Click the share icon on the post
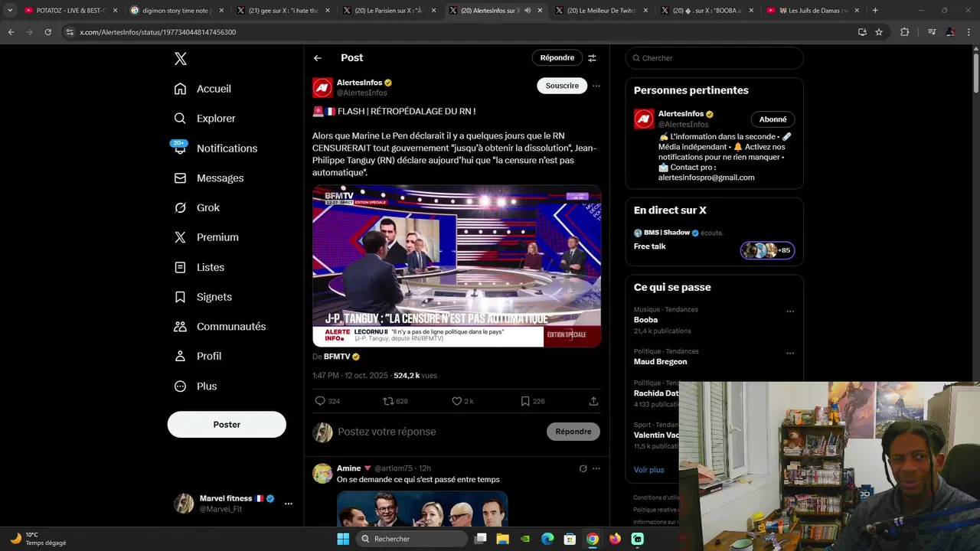The width and height of the screenshot is (980, 551). point(593,401)
